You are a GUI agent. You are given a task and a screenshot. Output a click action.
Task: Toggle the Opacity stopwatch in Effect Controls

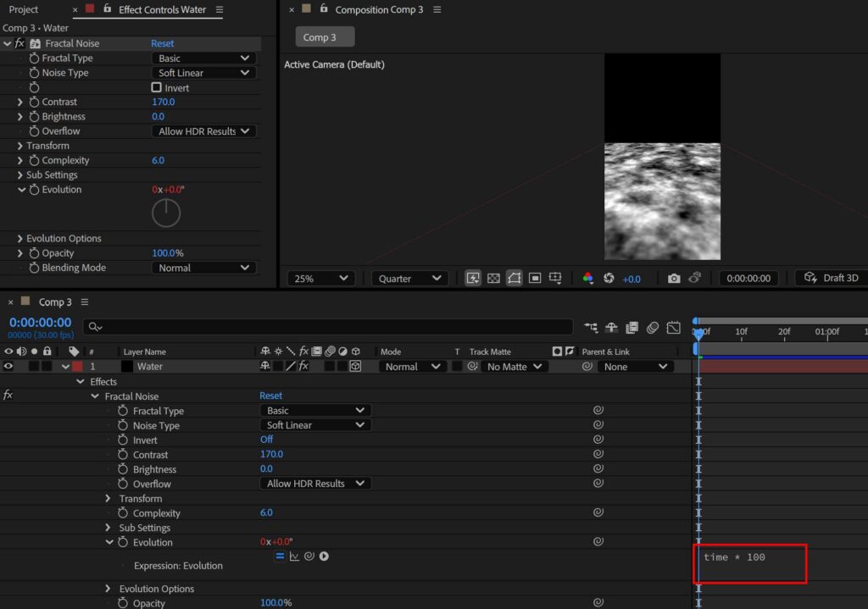34,252
